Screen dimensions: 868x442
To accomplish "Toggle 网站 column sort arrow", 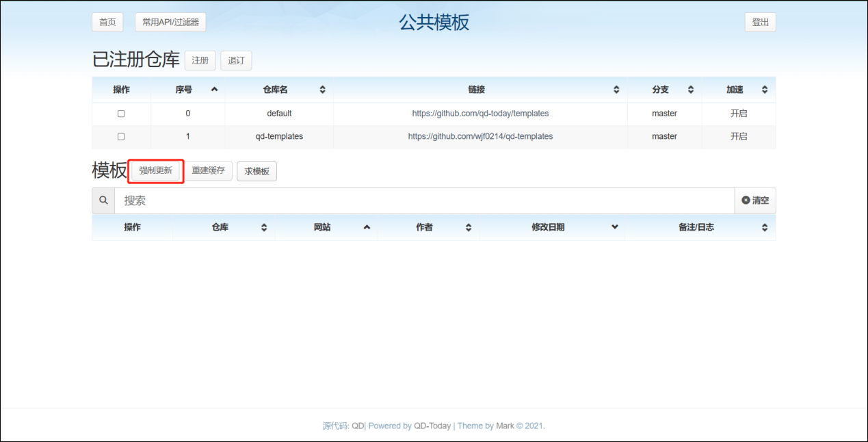I will pyautogui.click(x=367, y=227).
